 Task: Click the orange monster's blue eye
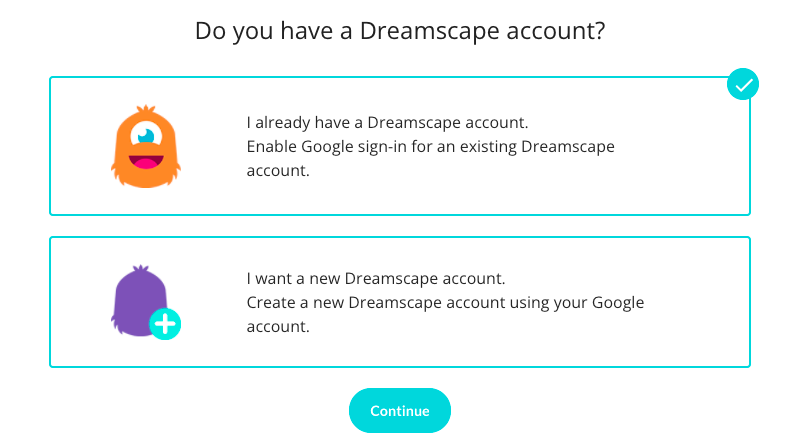(146, 136)
